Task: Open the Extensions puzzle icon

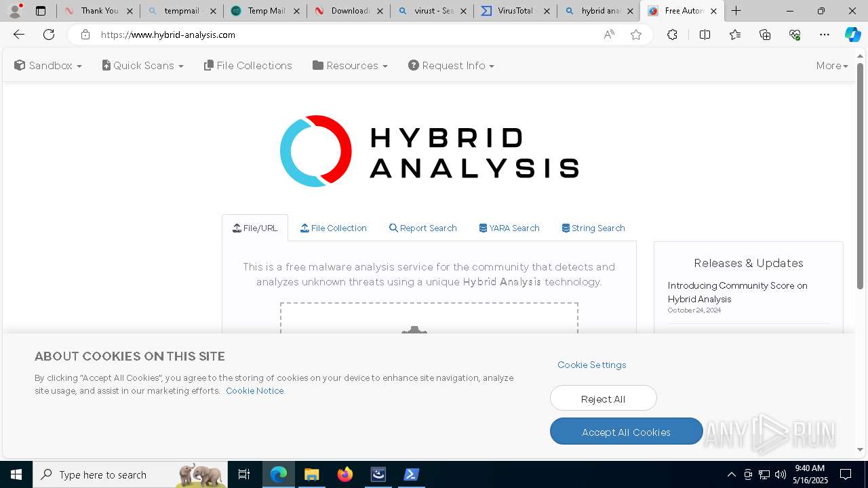Action: pyautogui.click(x=672, y=35)
